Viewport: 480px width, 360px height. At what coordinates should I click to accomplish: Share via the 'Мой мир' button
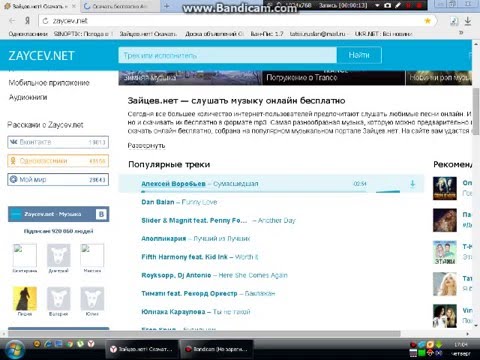click(x=58, y=180)
